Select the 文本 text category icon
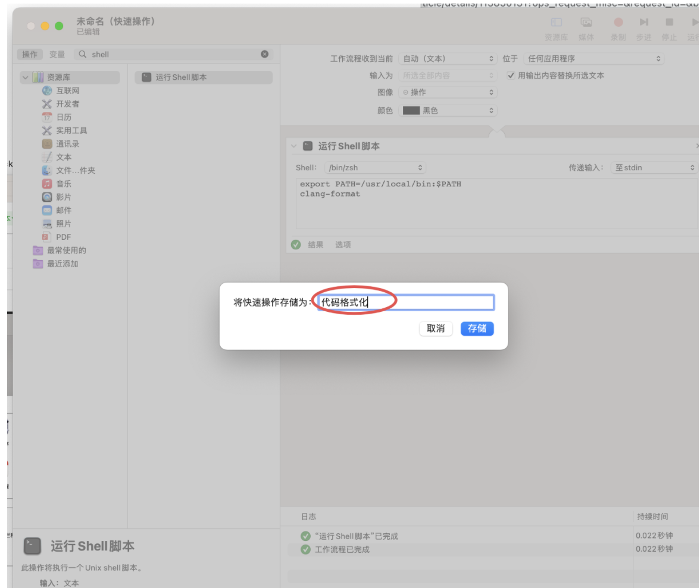The width and height of the screenshot is (700, 588). [47, 157]
